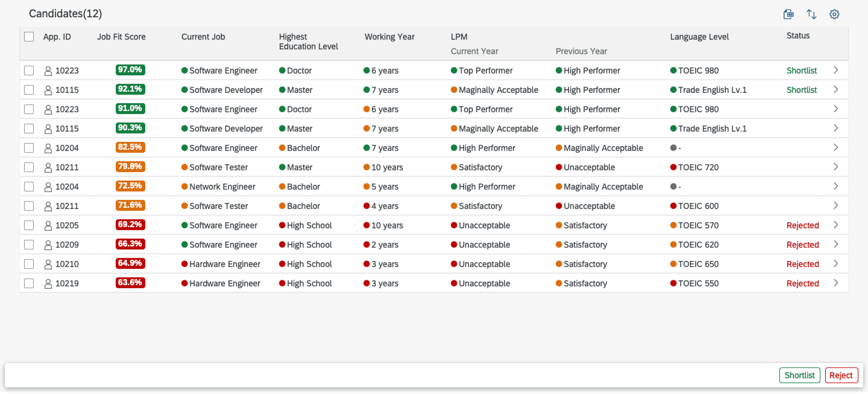Expand details arrow for 79.8% row

(836, 167)
